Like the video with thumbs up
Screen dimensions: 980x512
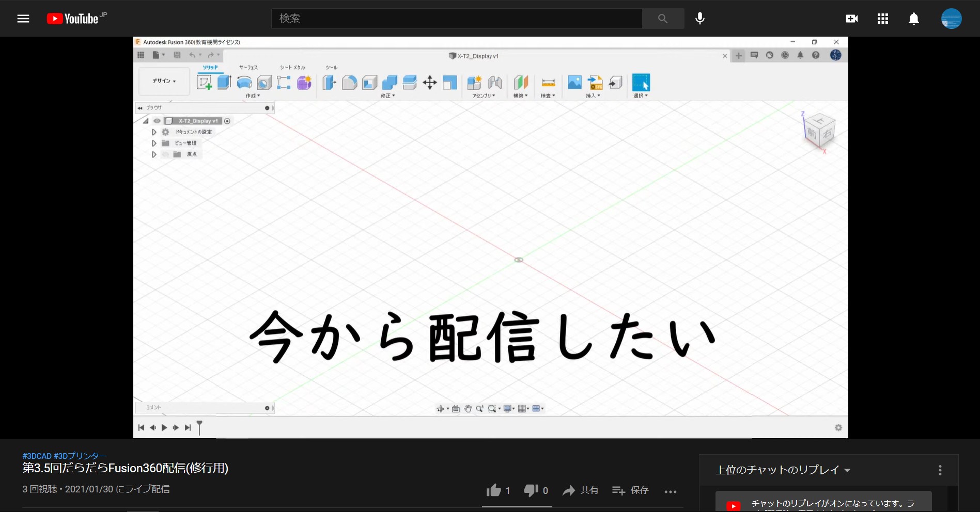pyautogui.click(x=494, y=490)
